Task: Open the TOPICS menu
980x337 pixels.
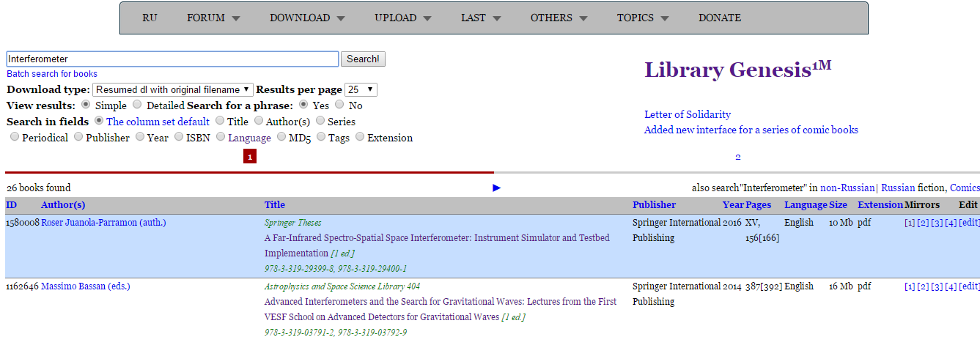Action: [643, 18]
